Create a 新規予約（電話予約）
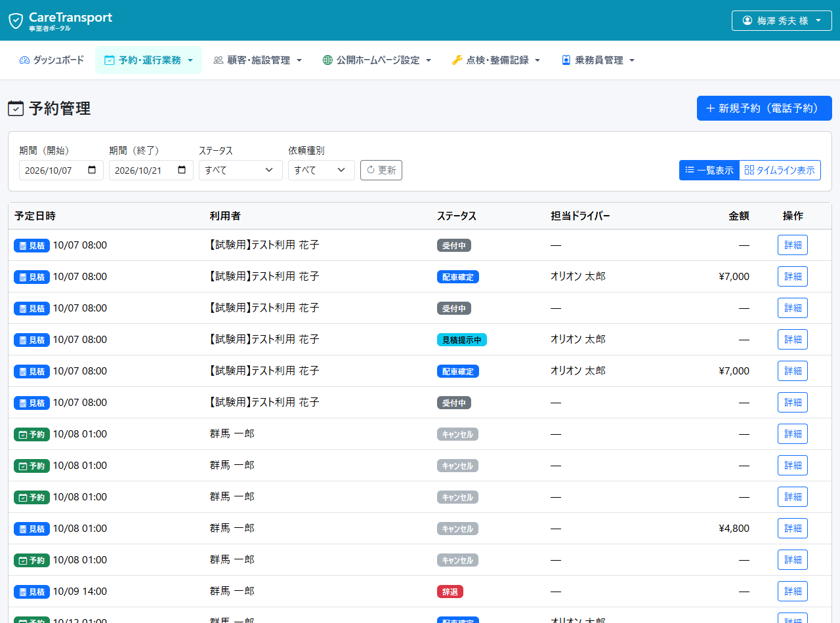840x623 pixels. (x=765, y=108)
